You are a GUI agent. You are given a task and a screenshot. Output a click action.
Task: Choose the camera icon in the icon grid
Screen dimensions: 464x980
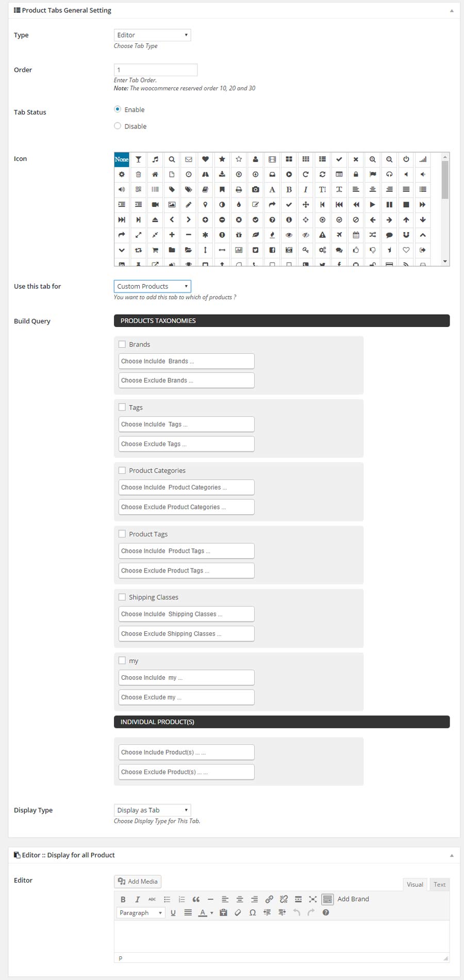255,189
